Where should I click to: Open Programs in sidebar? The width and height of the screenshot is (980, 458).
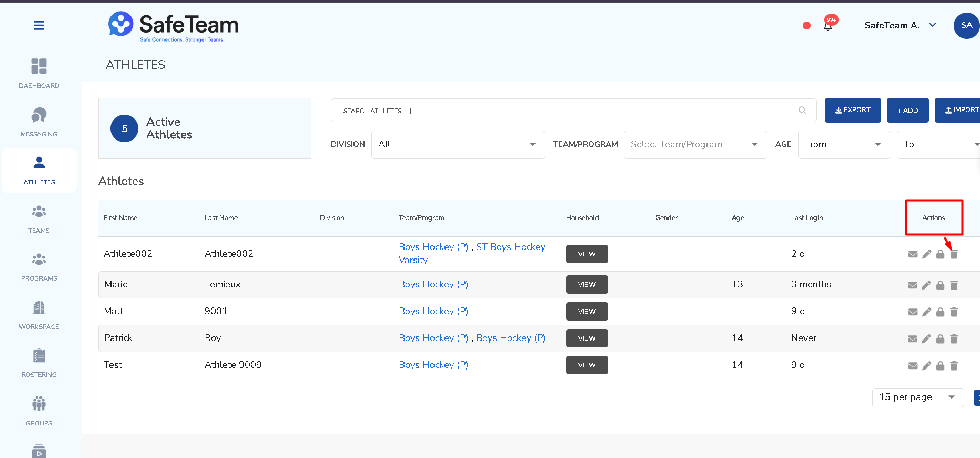coord(39,267)
